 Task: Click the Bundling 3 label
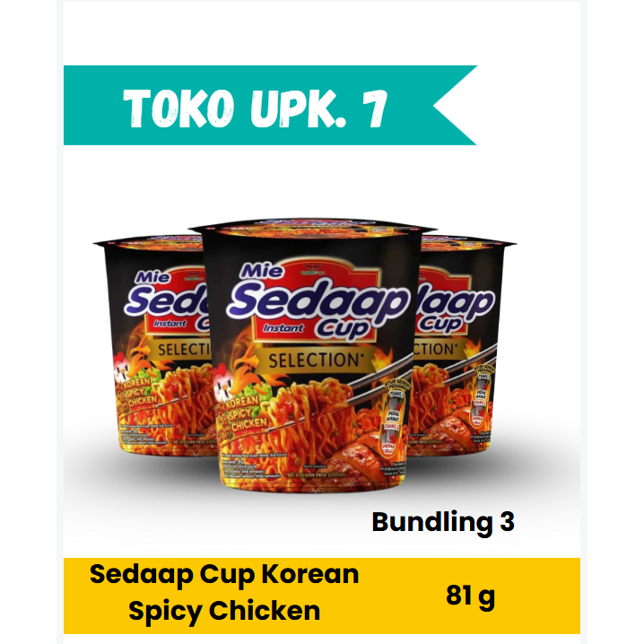pos(443,522)
